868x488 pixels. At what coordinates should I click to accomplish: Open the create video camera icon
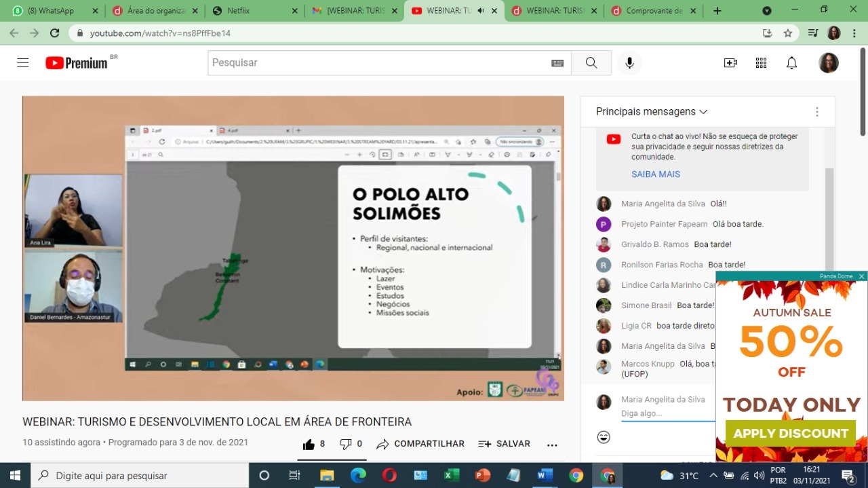(730, 62)
